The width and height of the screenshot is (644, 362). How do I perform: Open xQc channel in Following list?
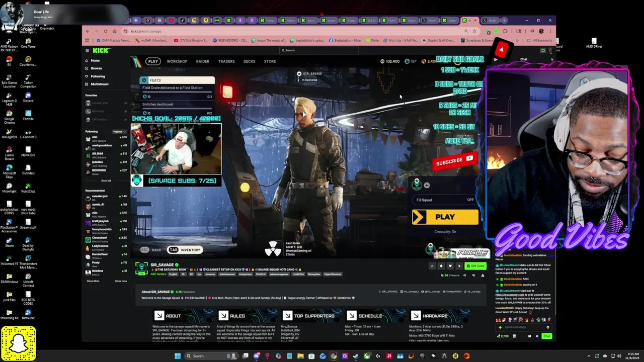[x=105, y=138]
